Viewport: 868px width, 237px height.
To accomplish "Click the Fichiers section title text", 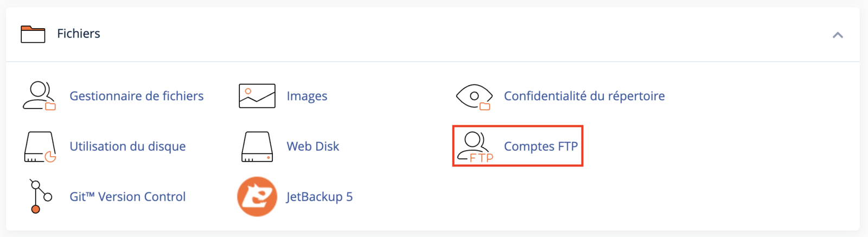I will point(79,34).
